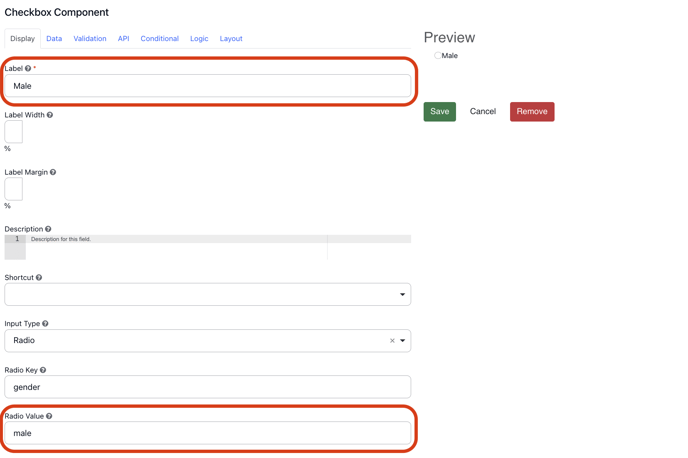Toggle the Male checkbox in Preview
This screenshot has width=688, height=458.
pyautogui.click(x=437, y=56)
